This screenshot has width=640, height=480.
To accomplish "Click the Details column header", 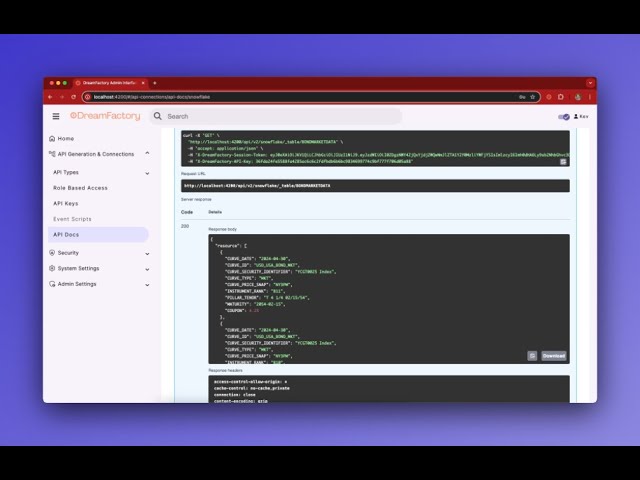I will (x=215, y=212).
